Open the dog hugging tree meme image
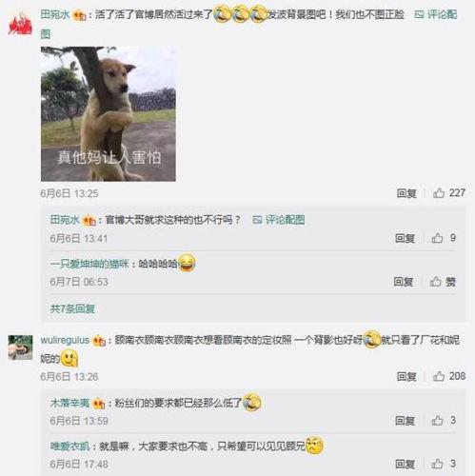The image size is (475, 476). tap(109, 114)
